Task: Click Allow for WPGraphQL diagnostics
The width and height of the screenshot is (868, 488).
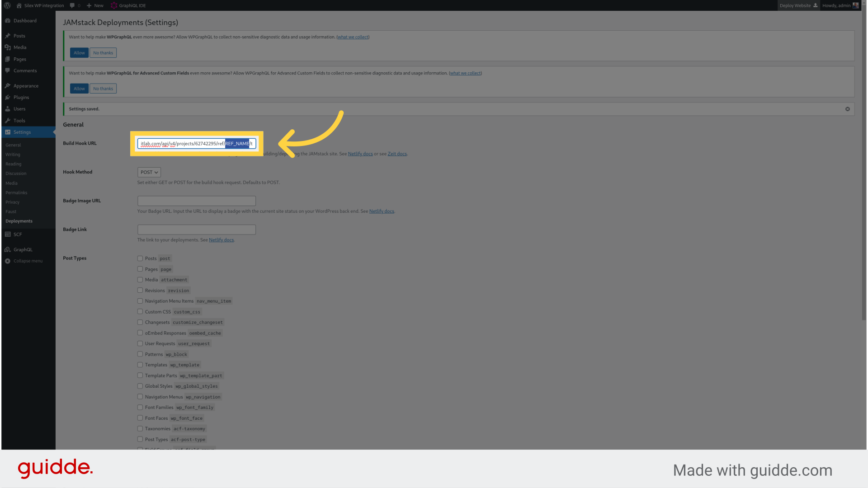Action: pyautogui.click(x=78, y=52)
